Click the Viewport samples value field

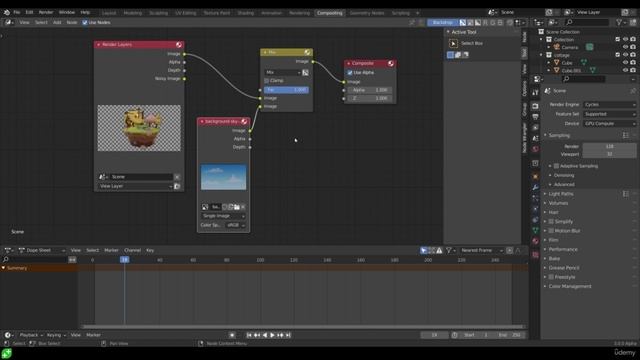(609, 154)
